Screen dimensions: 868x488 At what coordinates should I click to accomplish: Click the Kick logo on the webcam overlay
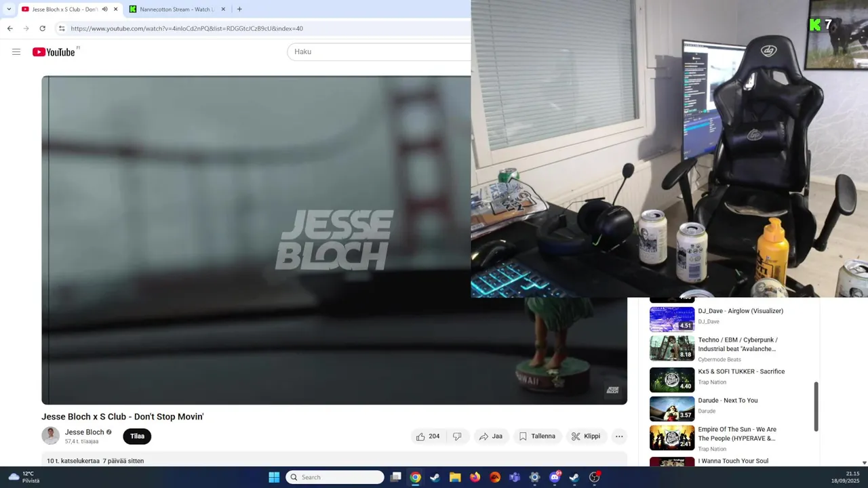coord(815,25)
